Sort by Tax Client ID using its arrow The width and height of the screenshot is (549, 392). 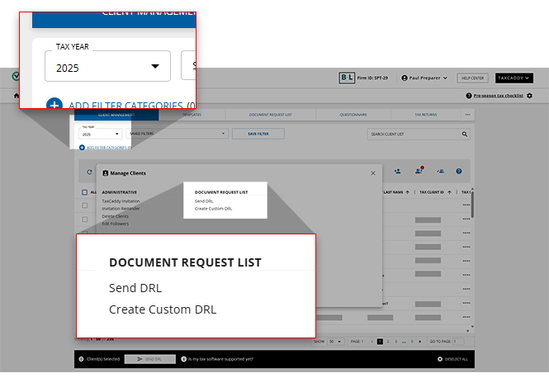click(449, 192)
